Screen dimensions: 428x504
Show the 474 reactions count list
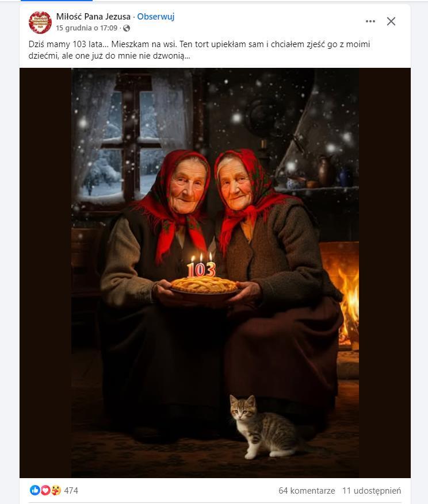coord(71,491)
